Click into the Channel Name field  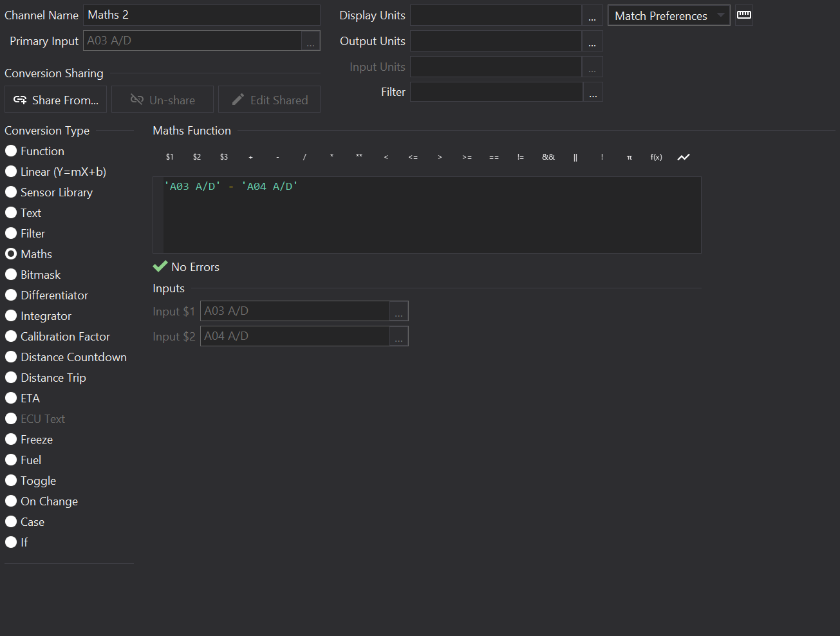201,15
